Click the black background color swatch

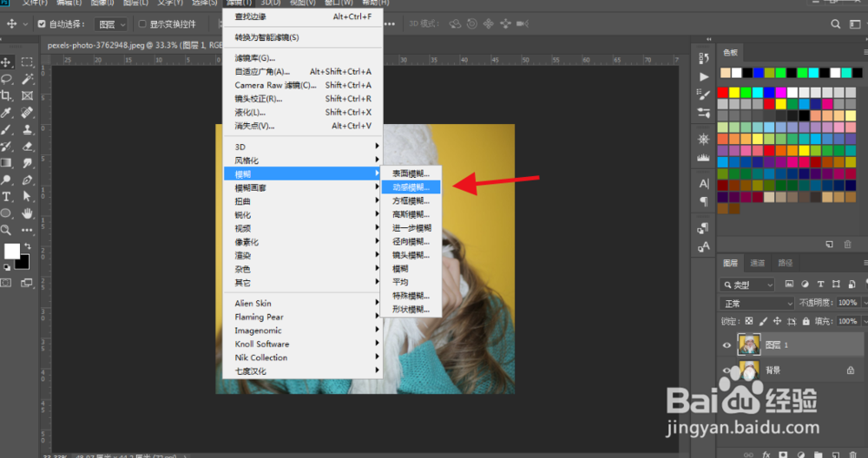(x=23, y=262)
